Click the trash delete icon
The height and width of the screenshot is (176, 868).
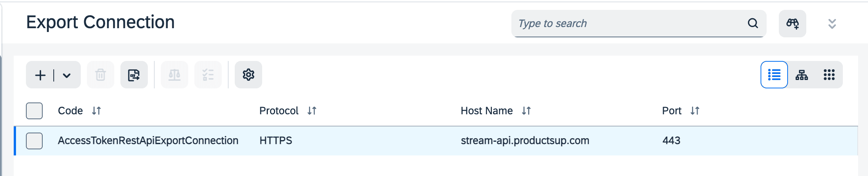[x=101, y=75]
